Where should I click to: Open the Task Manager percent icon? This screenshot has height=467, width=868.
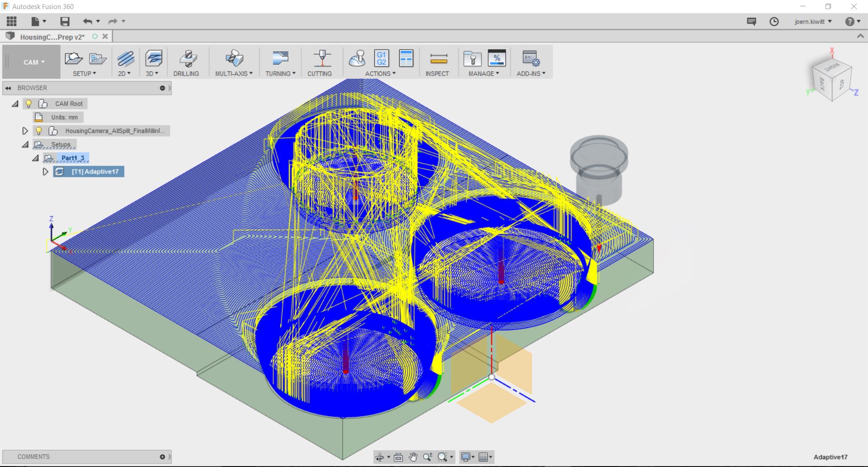[x=497, y=58]
